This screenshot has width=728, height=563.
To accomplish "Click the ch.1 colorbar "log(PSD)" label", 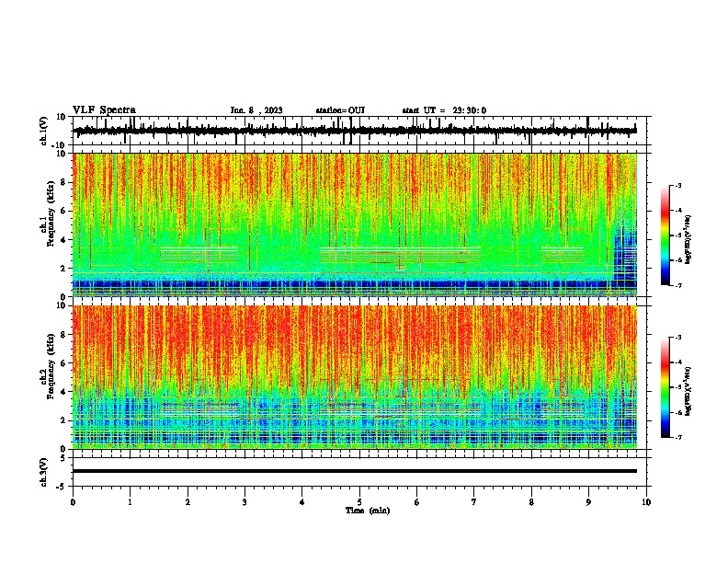I will (688, 239).
